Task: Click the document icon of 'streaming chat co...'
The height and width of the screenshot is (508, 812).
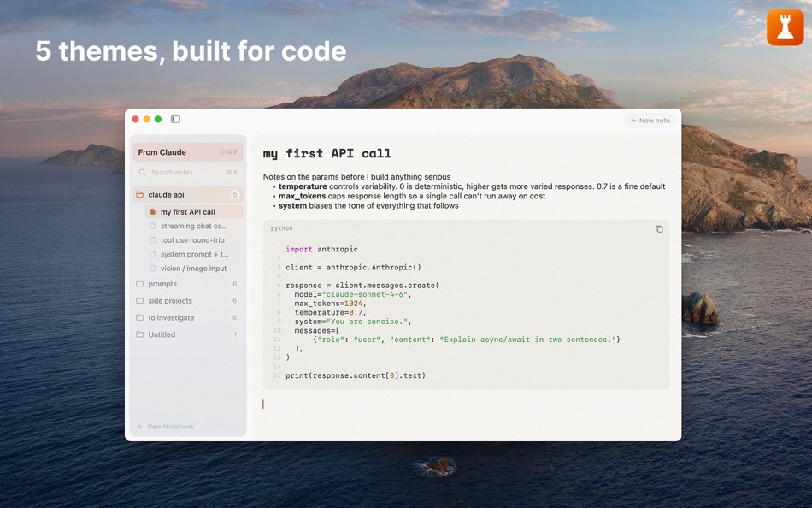Action: pyautogui.click(x=153, y=226)
